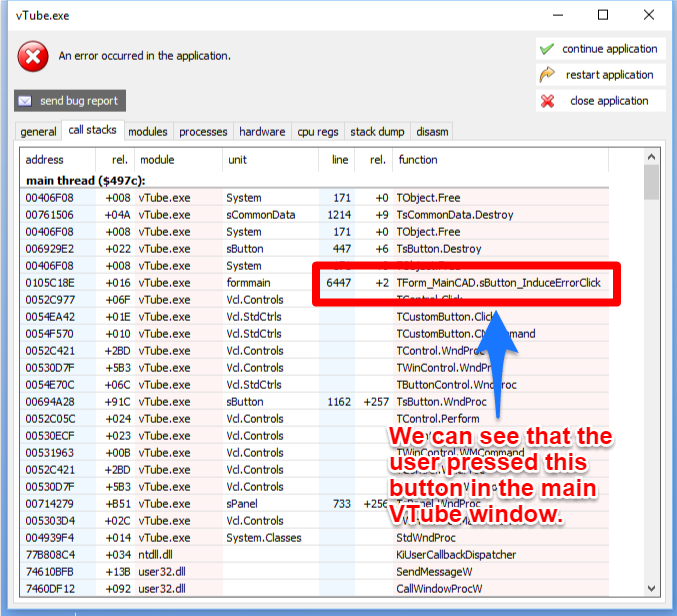Click the envelope icon on send bug report
Viewport: 677px width, 616px height.
coord(26,101)
